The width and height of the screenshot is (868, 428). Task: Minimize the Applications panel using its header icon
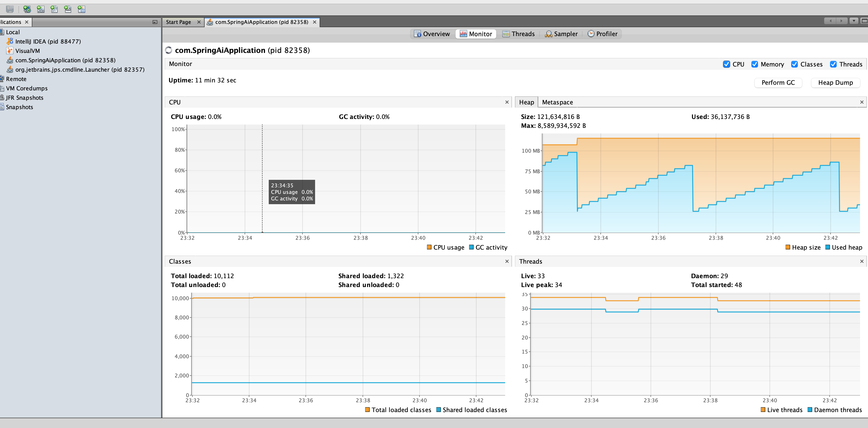pyautogui.click(x=155, y=22)
